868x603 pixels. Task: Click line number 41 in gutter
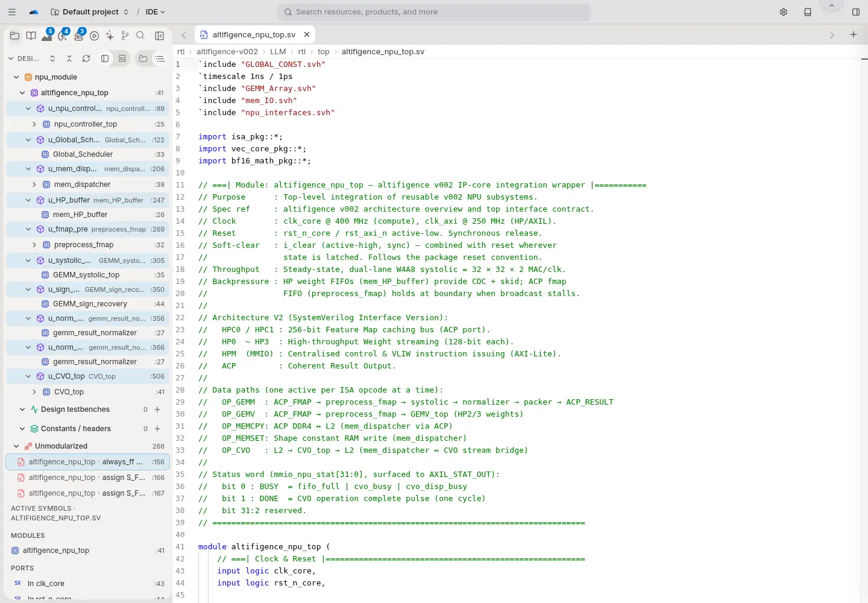pyautogui.click(x=180, y=547)
